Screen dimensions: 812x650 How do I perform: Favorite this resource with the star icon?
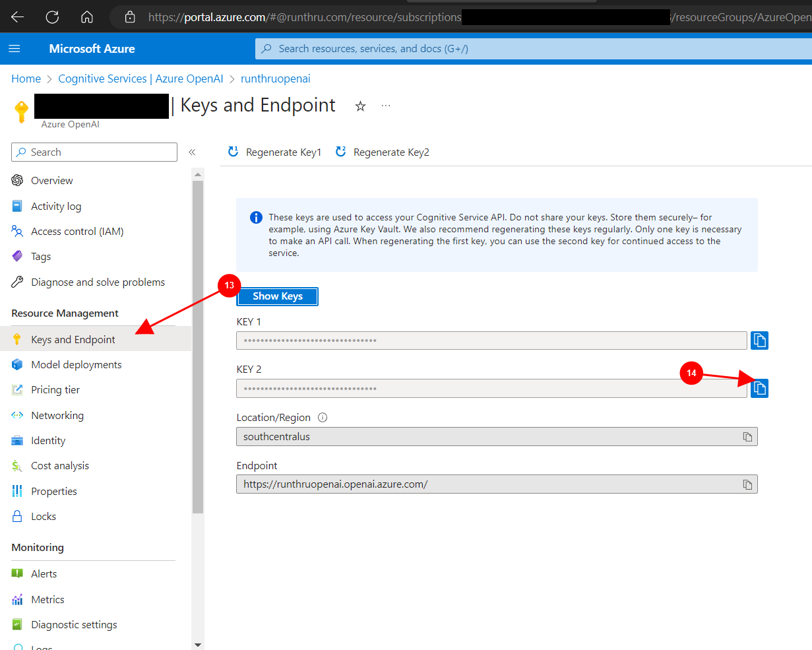click(360, 106)
